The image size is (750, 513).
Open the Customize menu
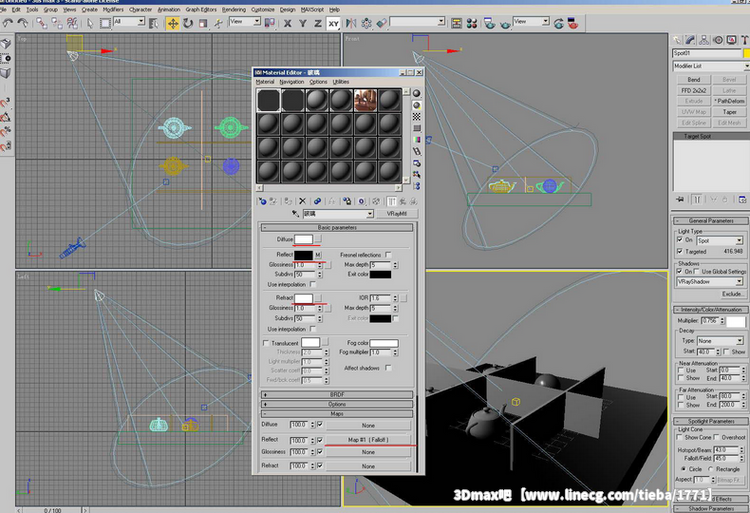263,10
